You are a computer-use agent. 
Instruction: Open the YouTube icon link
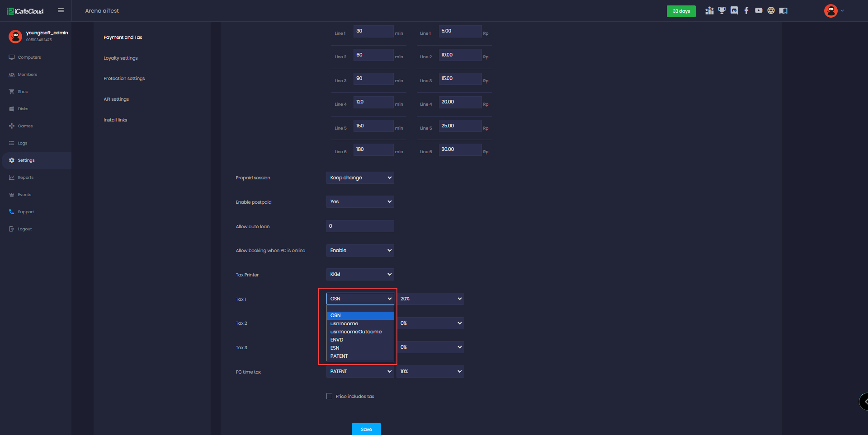pyautogui.click(x=759, y=11)
